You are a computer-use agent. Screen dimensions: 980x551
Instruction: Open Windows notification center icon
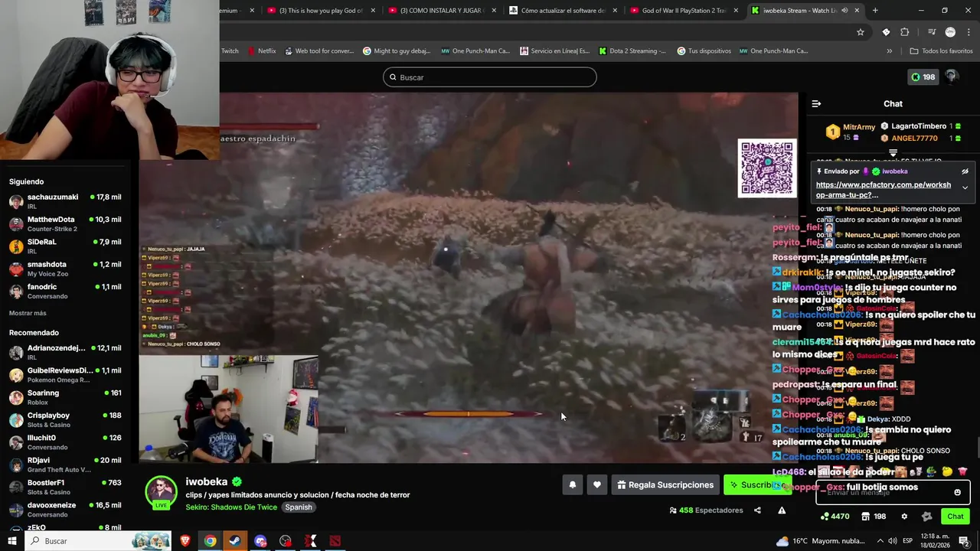pos(964,541)
